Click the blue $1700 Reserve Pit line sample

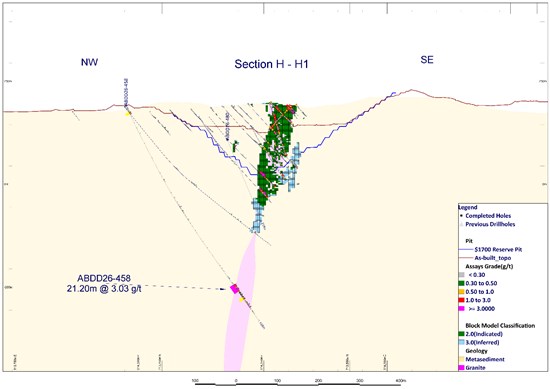click(466, 250)
